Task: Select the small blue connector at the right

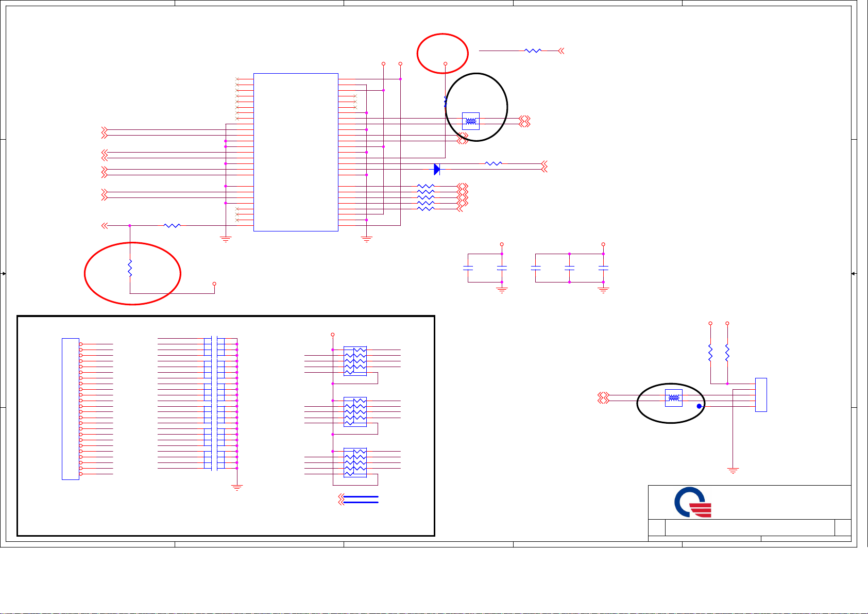Action: point(761,395)
